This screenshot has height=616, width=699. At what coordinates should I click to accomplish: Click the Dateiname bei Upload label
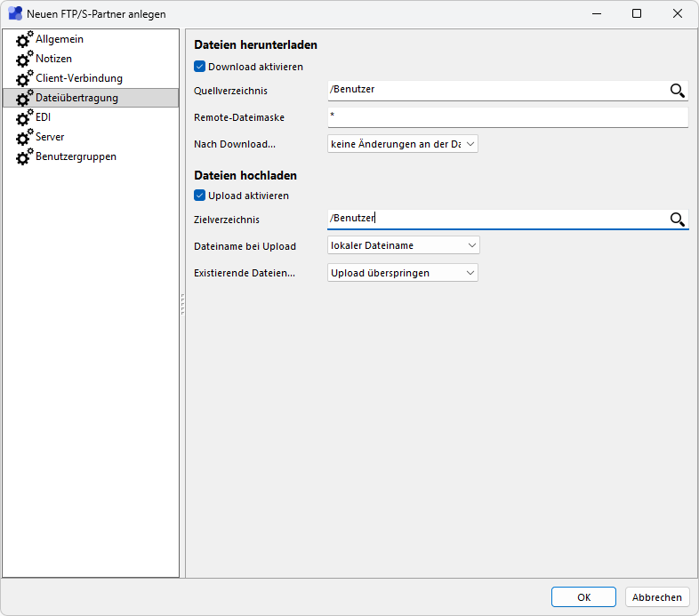(x=245, y=246)
